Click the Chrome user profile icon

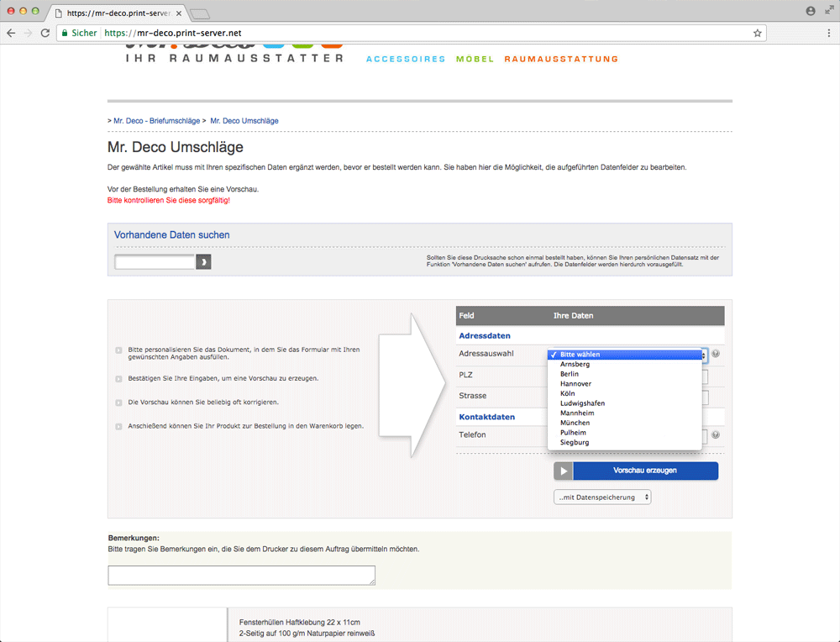point(811,11)
